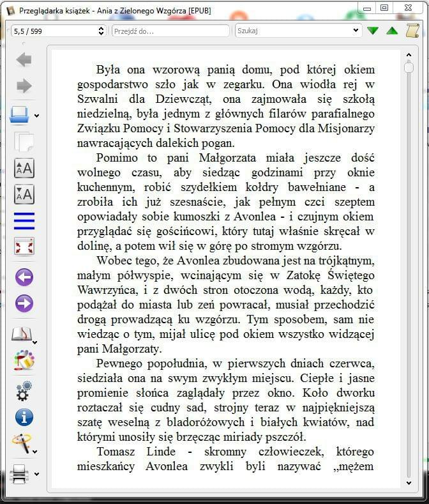Viewport: 429px width, 504px height.
Task: Click the words 'Wobec tego'
Action: coord(128,261)
